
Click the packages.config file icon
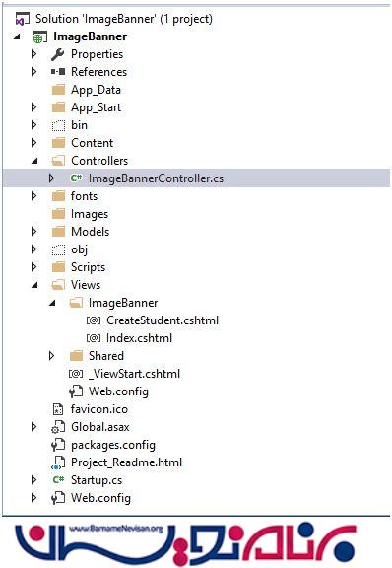pos(58,445)
